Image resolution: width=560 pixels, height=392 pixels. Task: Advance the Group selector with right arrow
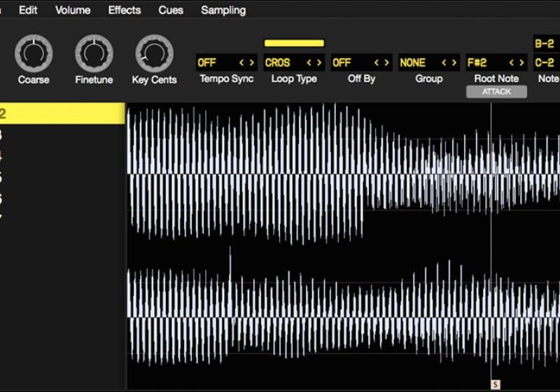click(x=453, y=63)
